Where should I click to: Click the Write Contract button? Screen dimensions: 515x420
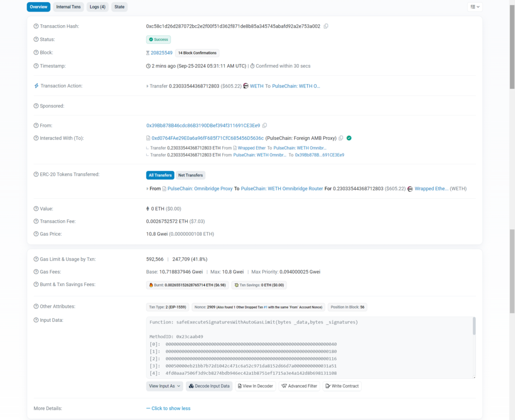click(x=342, y=386)
